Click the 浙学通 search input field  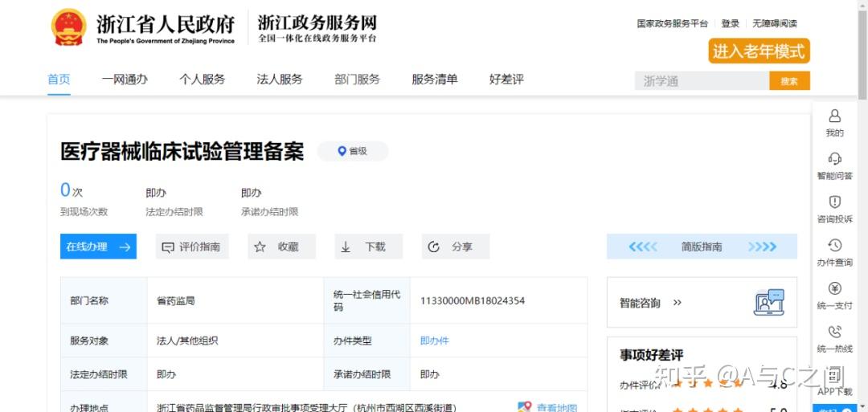tap(702, 81)
